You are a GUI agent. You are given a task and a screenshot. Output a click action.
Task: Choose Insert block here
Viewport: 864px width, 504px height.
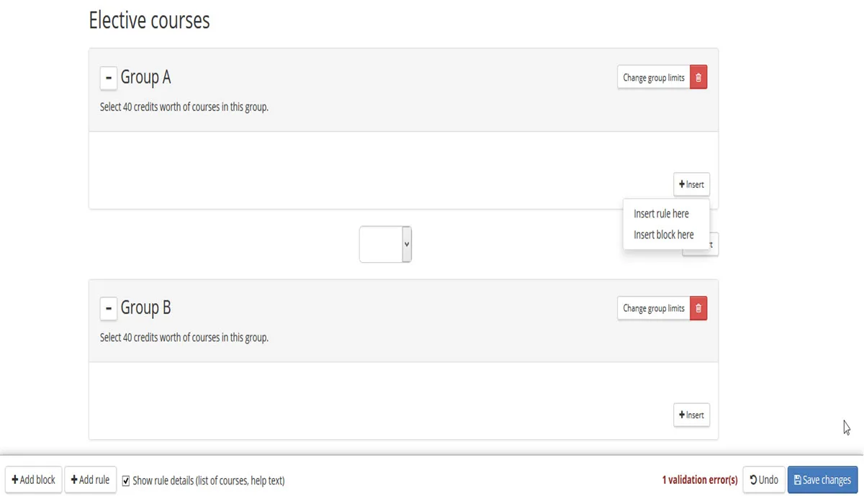(663, 235)
